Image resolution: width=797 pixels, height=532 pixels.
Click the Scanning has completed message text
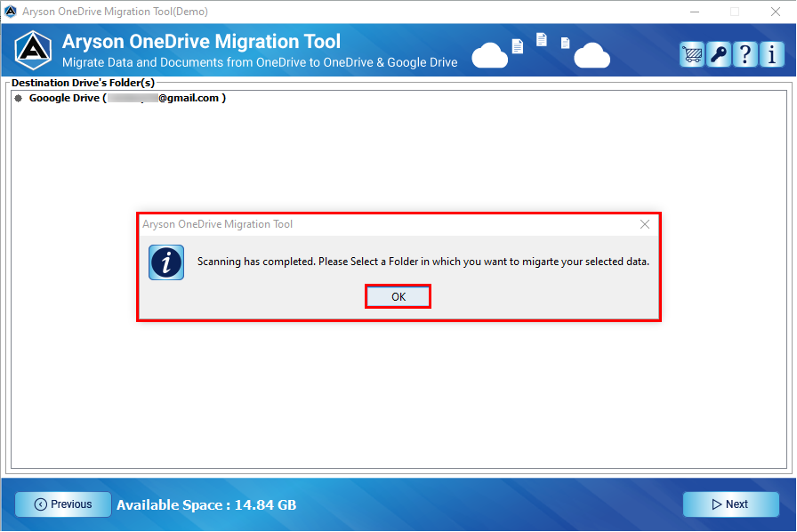pos(423,262)
